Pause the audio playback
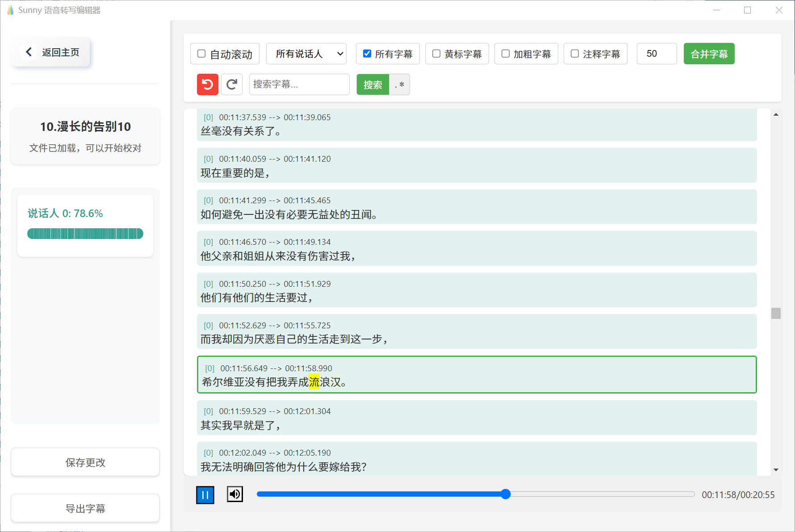The image size is (795, 532). [205, 494]
